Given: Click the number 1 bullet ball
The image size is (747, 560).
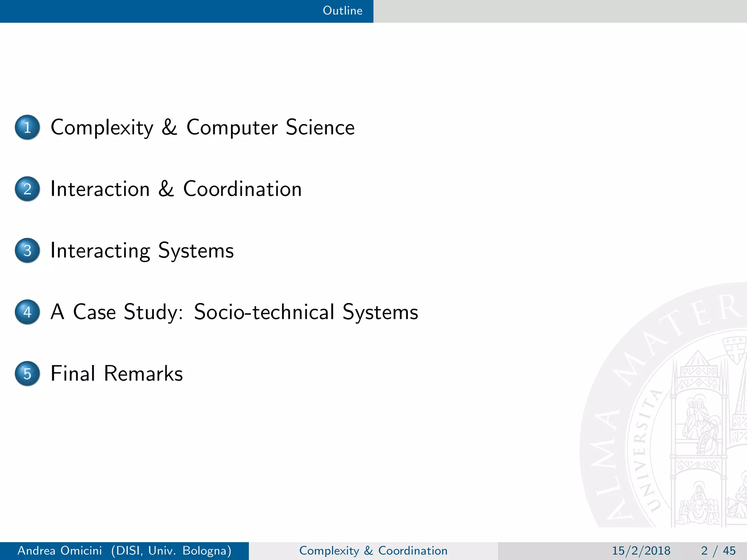Looking at the screenshot, I should pos(27,127).
